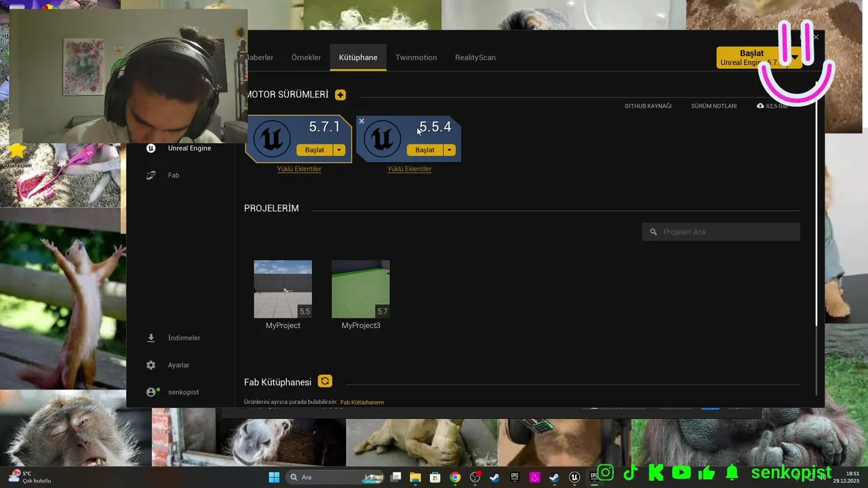Add a new engine version with plus icon

pyautogui.click(x=340, y=95)
